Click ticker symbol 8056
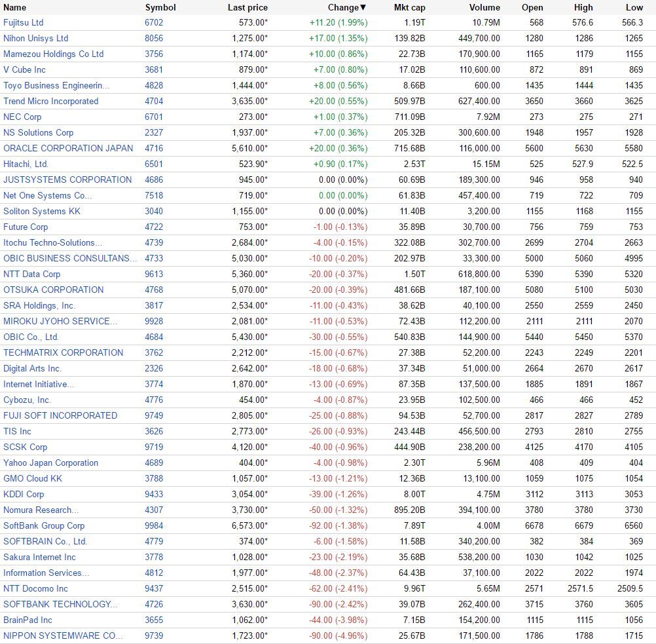This screenshot has height=644, width=656. (x=154, y=38)
